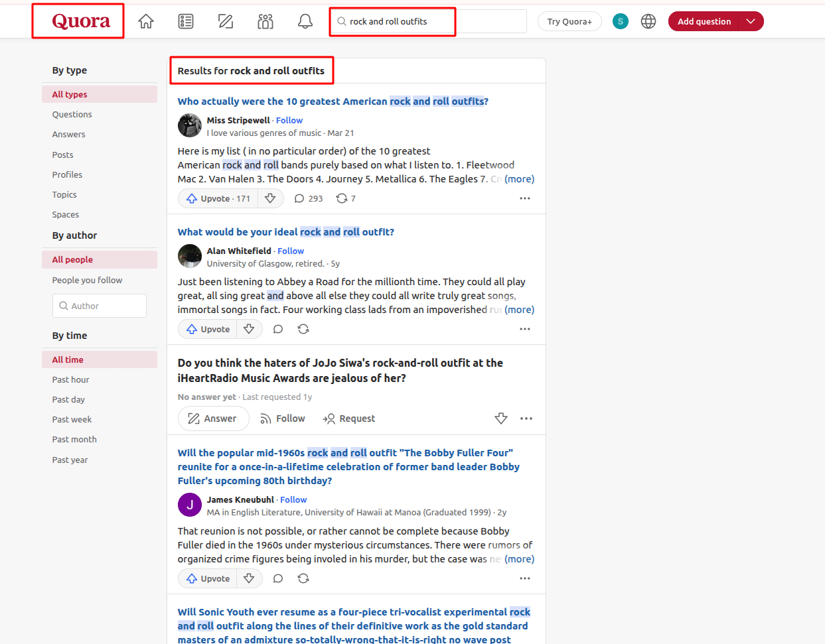Upvote James Kneubuhl's answer

coord(208,578)
